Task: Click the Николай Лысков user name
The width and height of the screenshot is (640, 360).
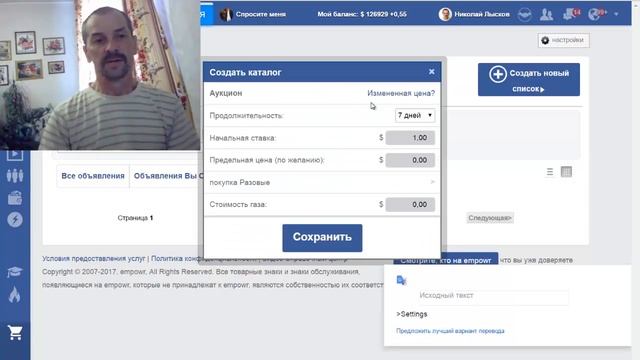Action: point(482,14)
